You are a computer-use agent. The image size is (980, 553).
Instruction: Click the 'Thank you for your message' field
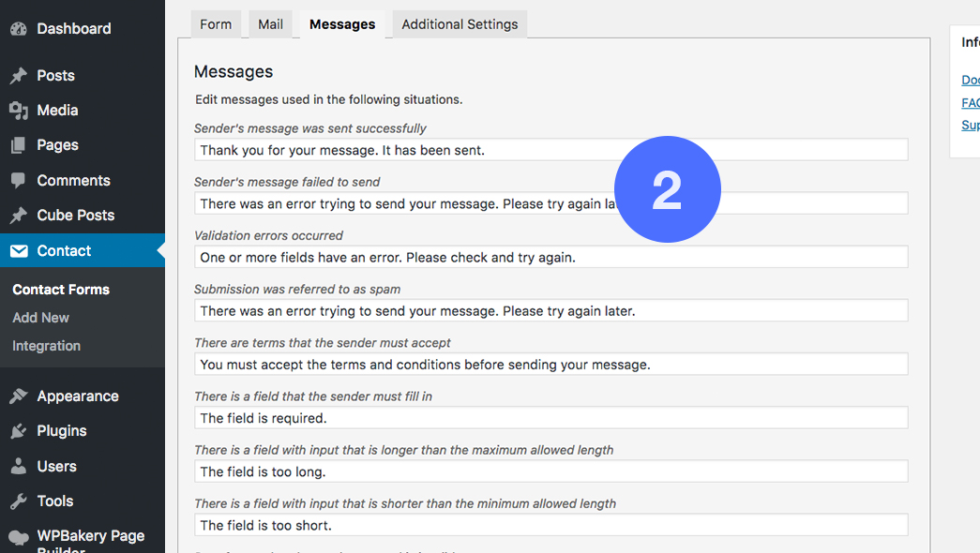[x=550, y=150]
